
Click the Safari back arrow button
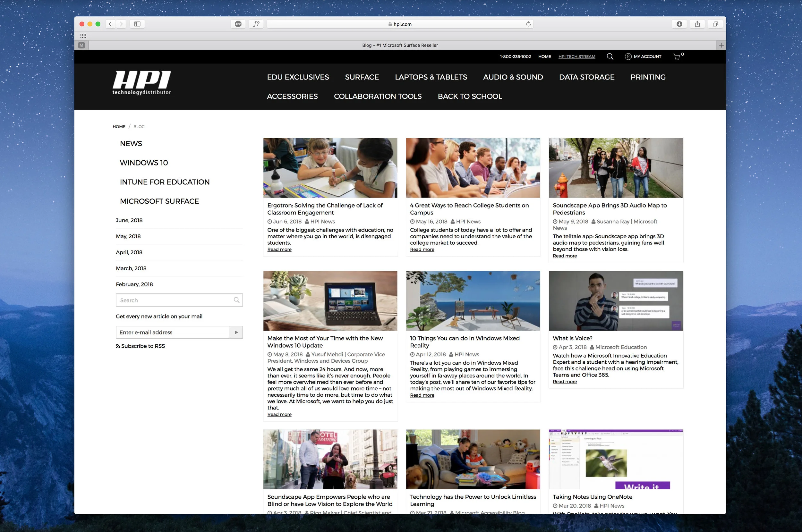[x=110, y=24]
